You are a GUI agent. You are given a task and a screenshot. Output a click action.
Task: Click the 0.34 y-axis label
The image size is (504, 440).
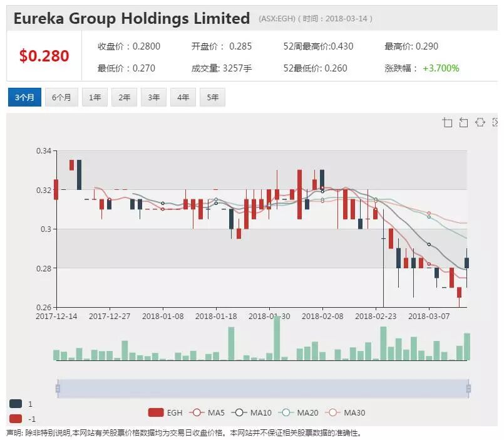[44, 150]
